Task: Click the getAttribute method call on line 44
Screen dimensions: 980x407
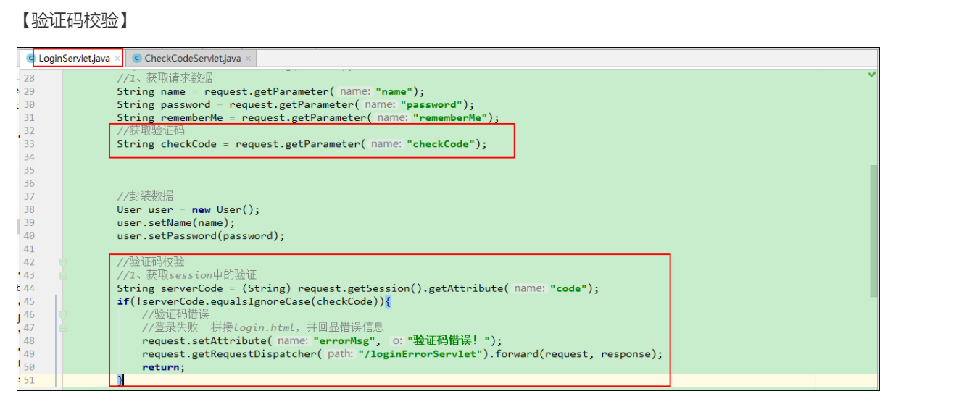Action: coord(466,288)
